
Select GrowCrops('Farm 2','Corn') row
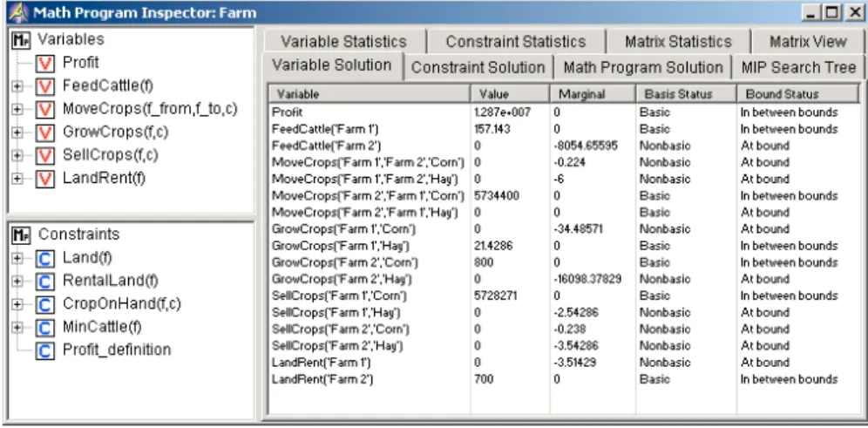[x=564, y=262]
